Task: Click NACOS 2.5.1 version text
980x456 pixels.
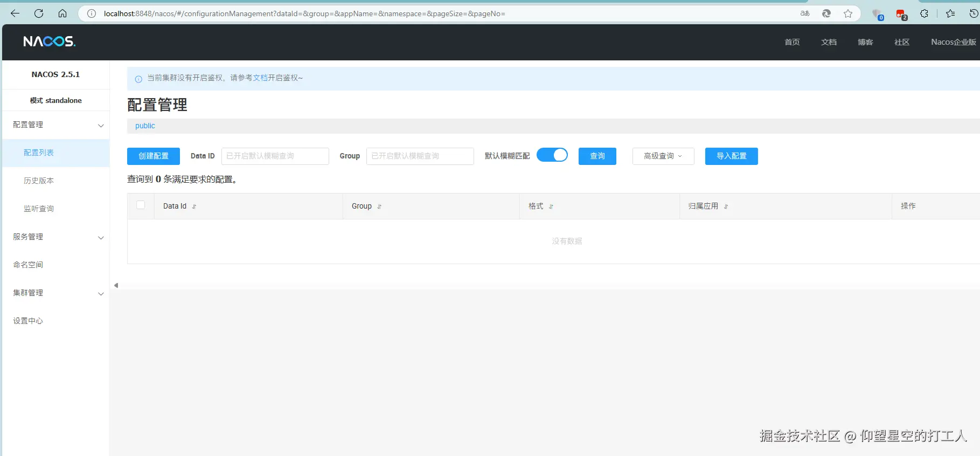Action: (x=55, y=74)
